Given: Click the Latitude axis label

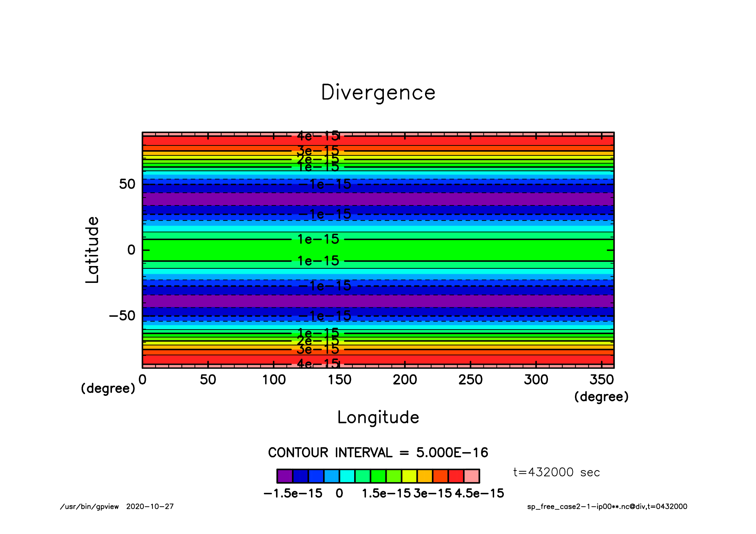Looking at the screenshot, I should pos(92,250).
